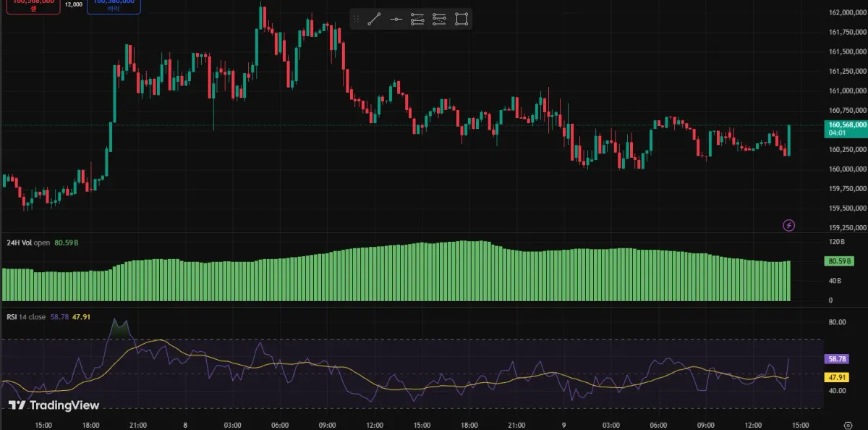
Task: Click the red sell (셀) price button
Action: pyautogui.click(x=33, y=6)
